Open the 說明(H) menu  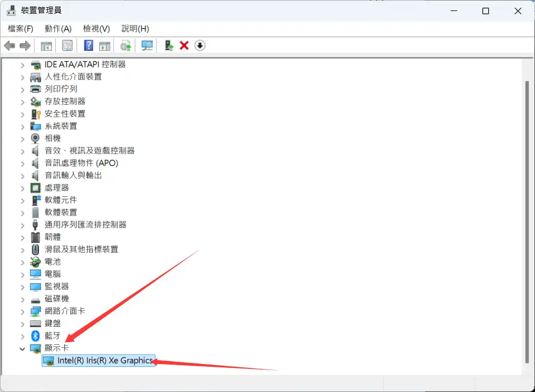(x=135, y=29)
